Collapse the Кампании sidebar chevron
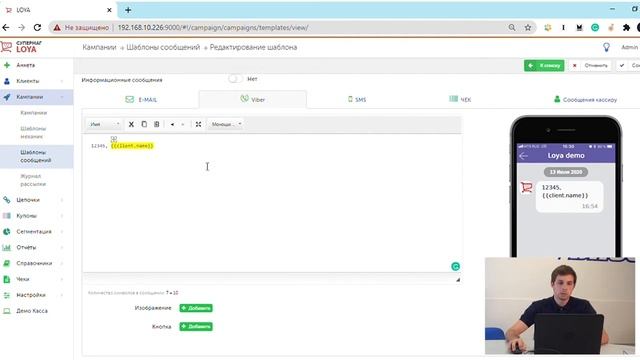Screen dimensions: 640x360 coord(62,97)
